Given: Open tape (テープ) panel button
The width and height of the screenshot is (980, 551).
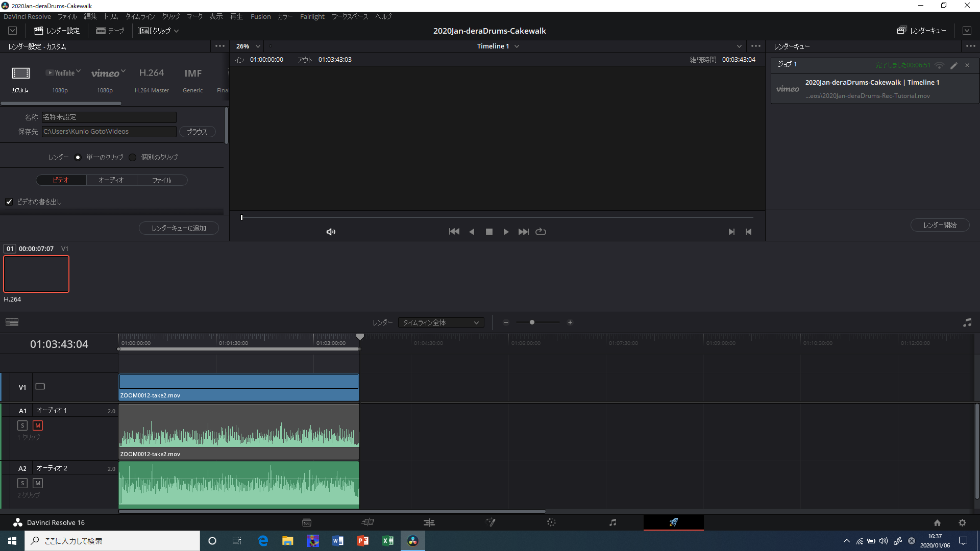Looking at the screenshot, I should point(110,31).
